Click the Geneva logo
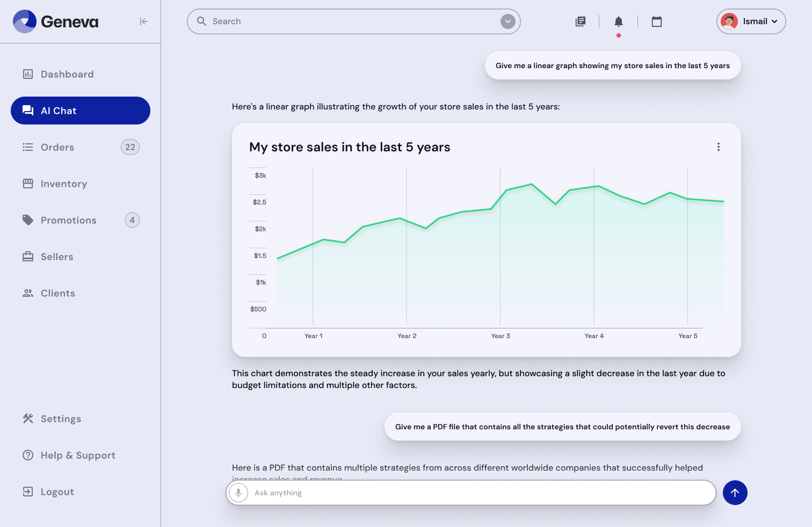Image resolution: width=812 pixels, height=527 pixels. click(56, 21)
